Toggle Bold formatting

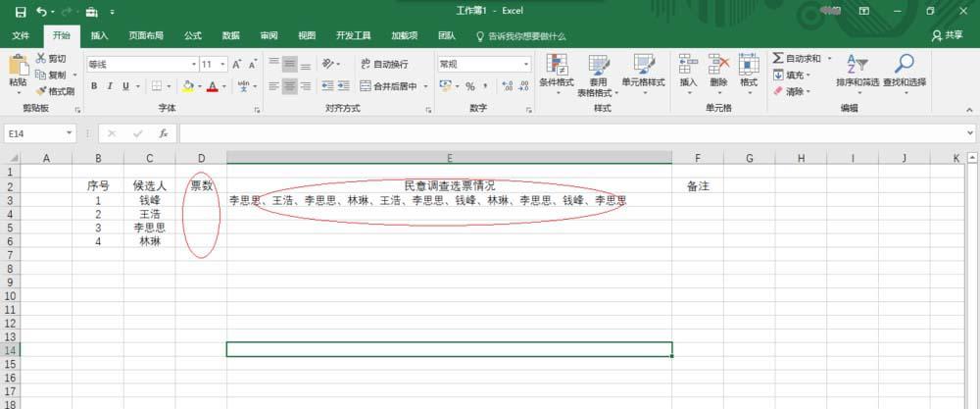[x=94, y=86]
